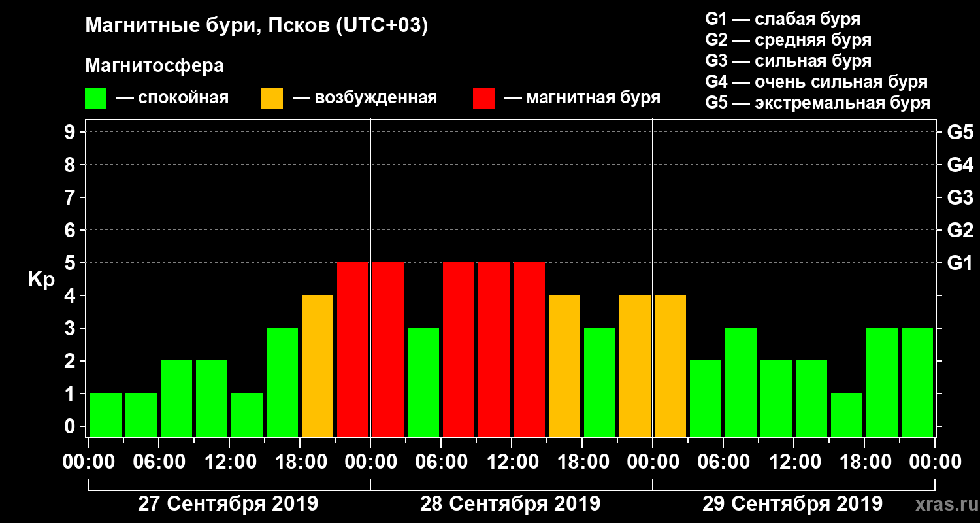Click the red 'магнитная буря' legend swatch
The height and width of the screenshot is (523, 980).
[x=483, y=98]
